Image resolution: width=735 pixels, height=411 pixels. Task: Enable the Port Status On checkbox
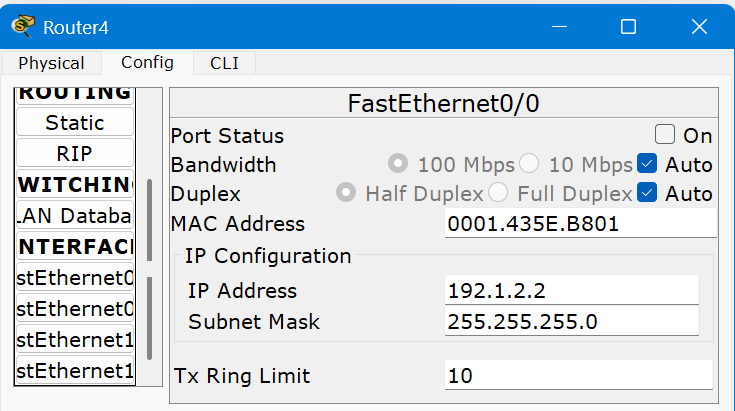[665, 135]
